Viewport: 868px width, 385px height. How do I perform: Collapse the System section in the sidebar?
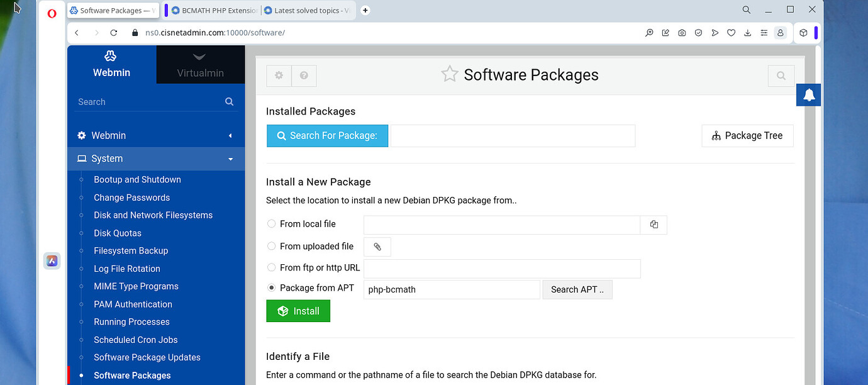point(230,159)
